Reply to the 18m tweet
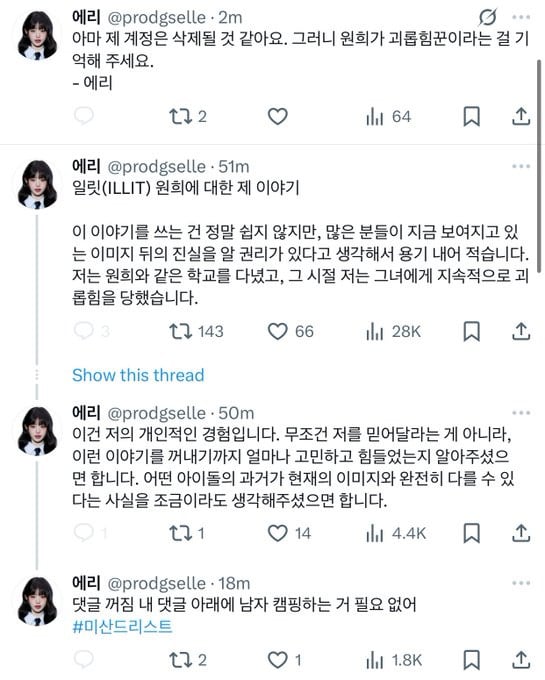This screenshot has width=545, height=680. click(x=84, y=660)
